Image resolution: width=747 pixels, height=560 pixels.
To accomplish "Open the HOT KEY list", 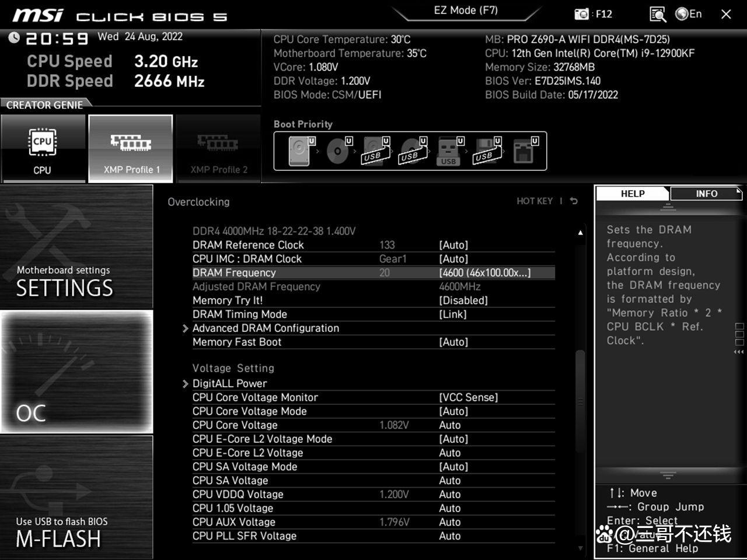I will pos(535,201).
